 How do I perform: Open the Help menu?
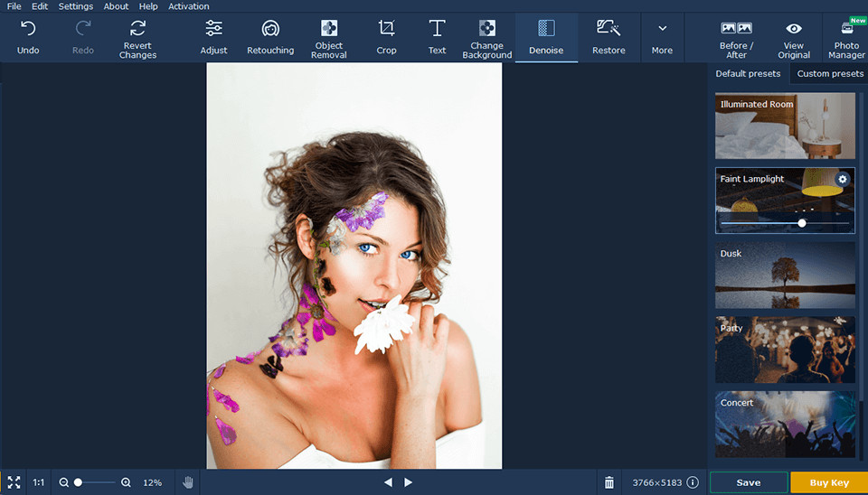pyautogui.click(x=148, y=6)
